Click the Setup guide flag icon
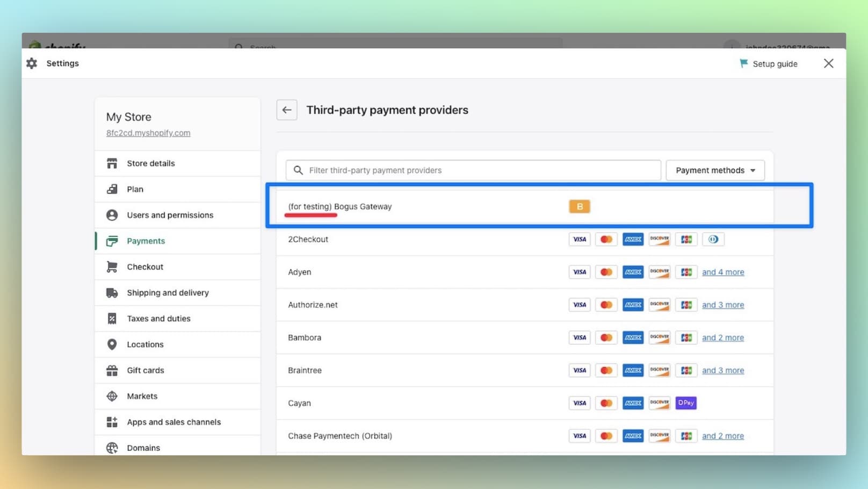 coord(744,63)
